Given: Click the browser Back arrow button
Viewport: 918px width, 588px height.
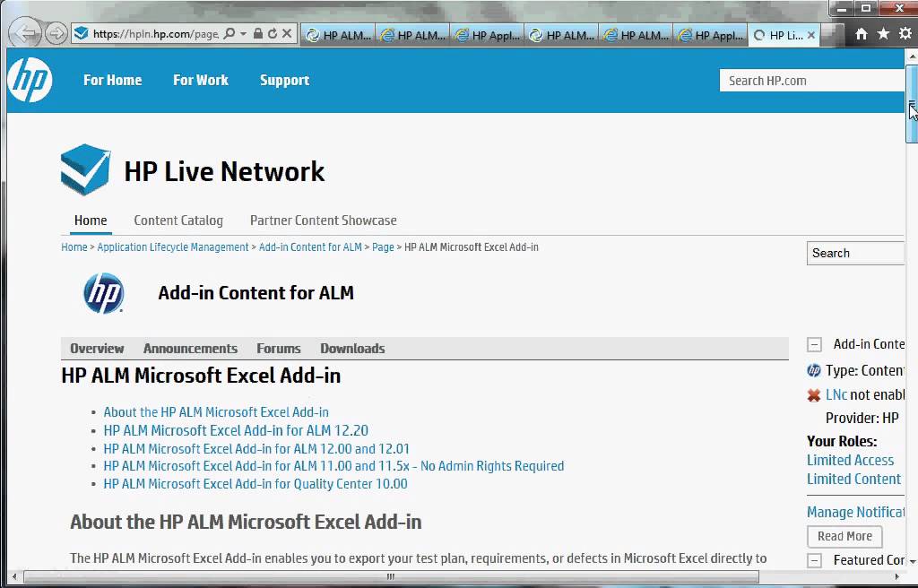Looking at the screenshot, I should [26, 33].
